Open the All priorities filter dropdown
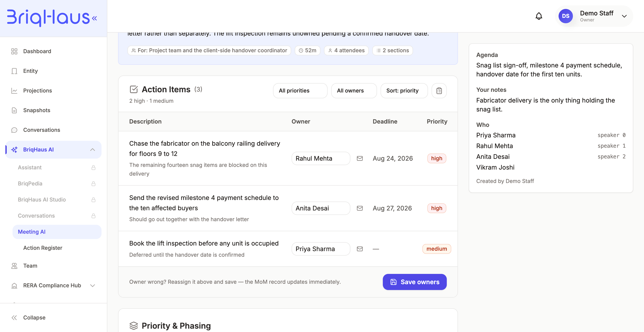 (x=300, y=91)
